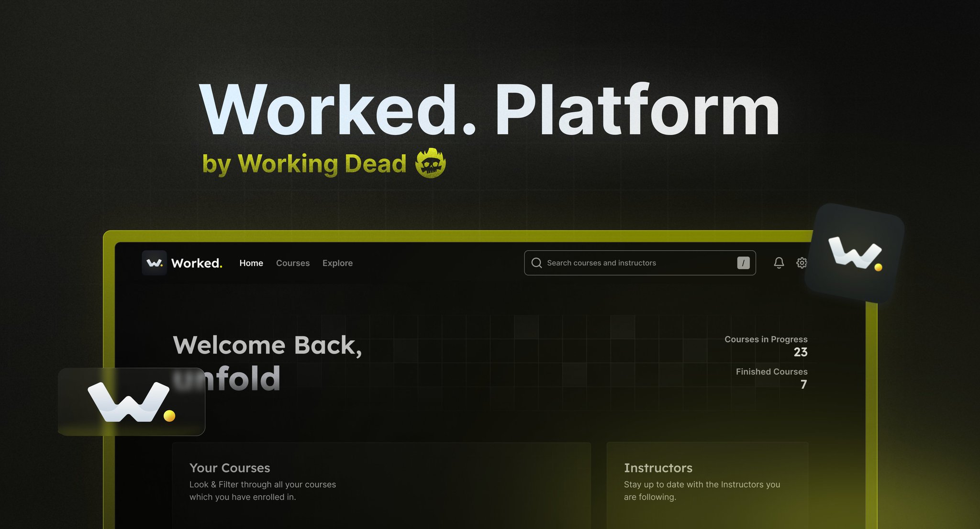Click the notification bell icon
Image resolution: width=980 pixels, height=529 pixels.
click(779, 263)
